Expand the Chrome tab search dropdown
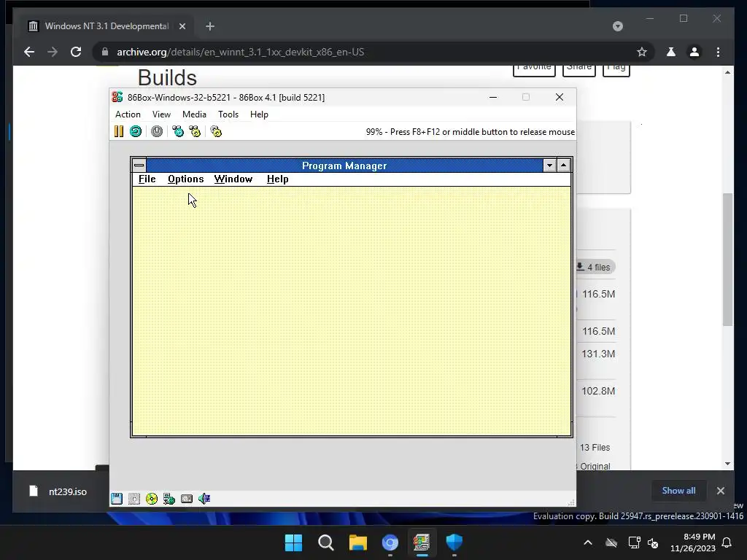Screen dimensions: 747x560 (617, 26)
